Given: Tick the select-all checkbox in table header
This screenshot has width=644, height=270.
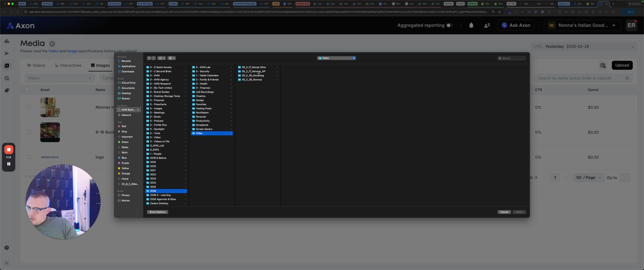Looking at the screenshot, I should (27, 90).
